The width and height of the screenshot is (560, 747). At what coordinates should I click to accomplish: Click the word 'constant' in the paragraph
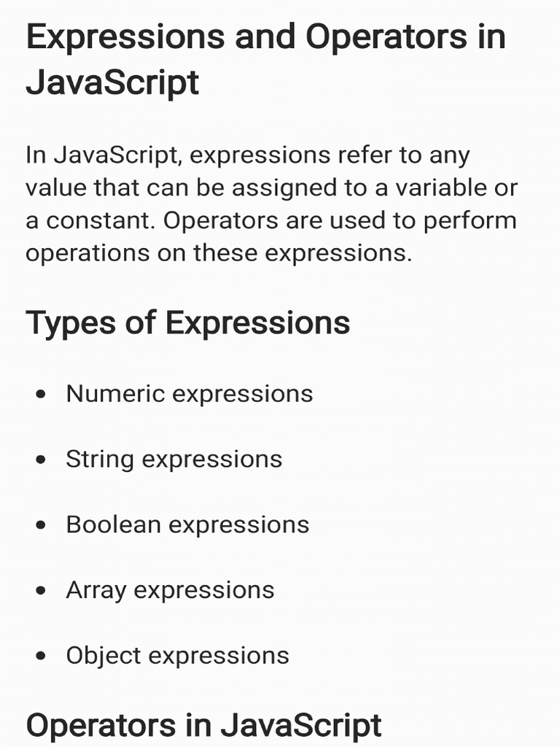coord(99,221)
